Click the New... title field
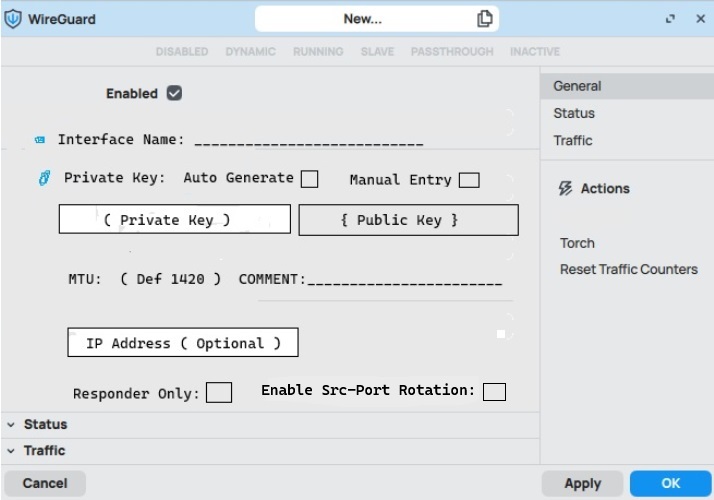Image resolution: width=714 pixels, height=500 pixels. [377, 19]
